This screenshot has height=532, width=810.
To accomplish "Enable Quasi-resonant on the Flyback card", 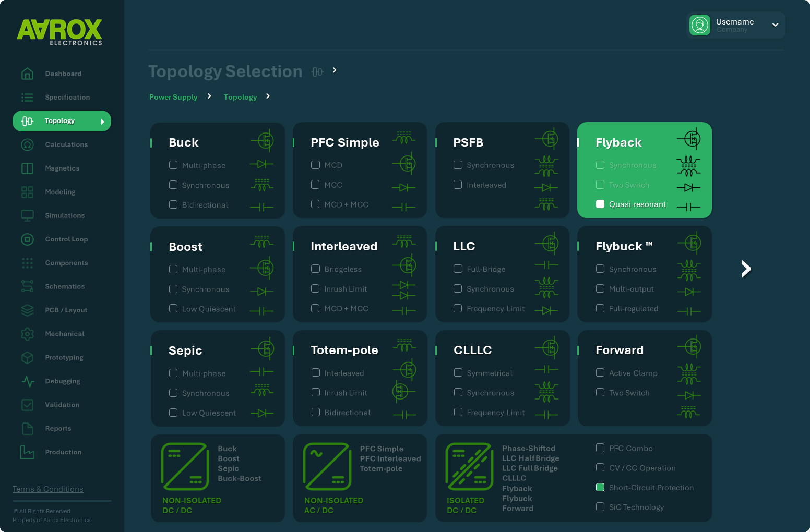I will [600, 204].
